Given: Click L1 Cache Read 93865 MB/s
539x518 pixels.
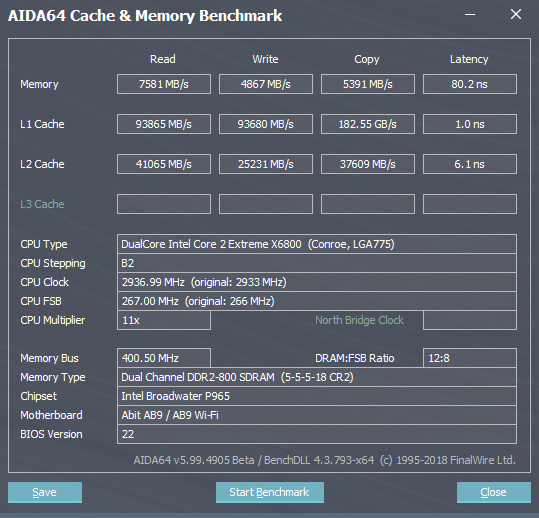Looking at the screenshot, I should pos(164,124).
